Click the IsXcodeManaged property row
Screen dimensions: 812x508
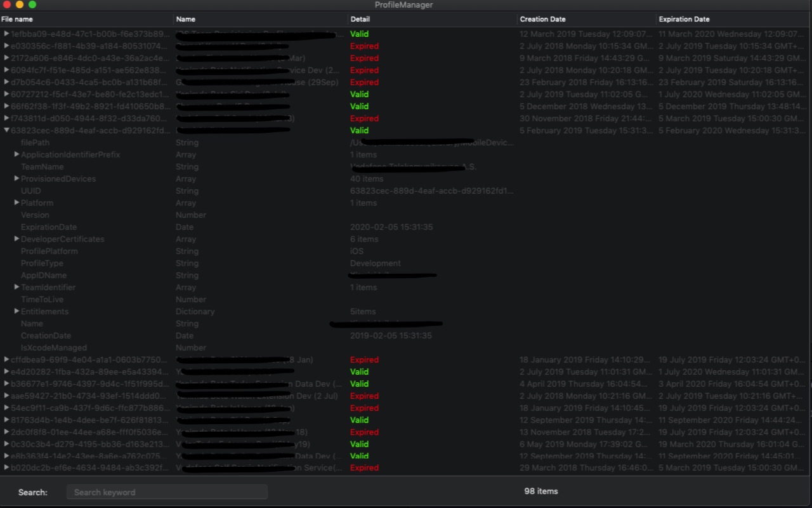click(406, 347)
